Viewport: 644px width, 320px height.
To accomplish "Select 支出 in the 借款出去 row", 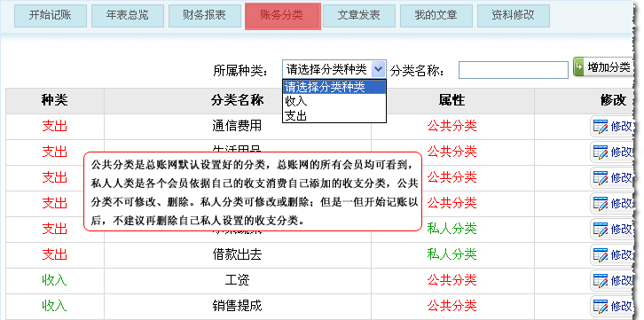I will coord(55,254).
